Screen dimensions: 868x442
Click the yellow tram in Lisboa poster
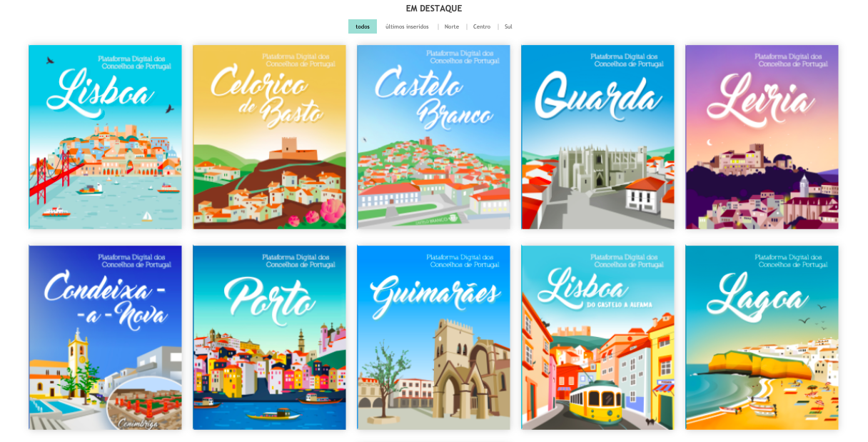click(596, 401)
